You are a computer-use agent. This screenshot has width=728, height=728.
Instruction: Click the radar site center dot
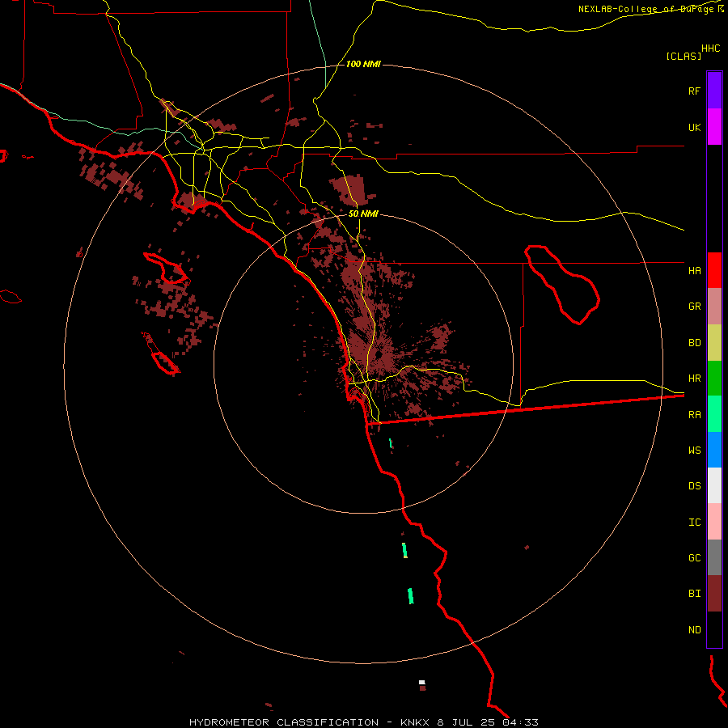(379, 355)
